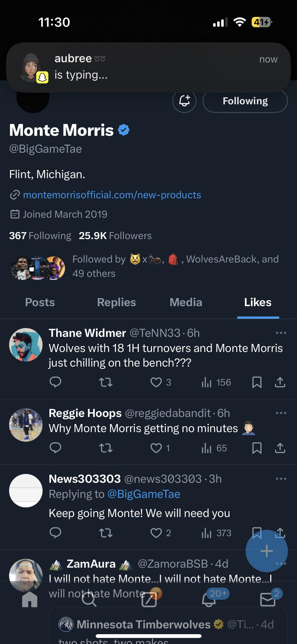
Task: Like Thane Widmer's post
Action: pos(156,382)
